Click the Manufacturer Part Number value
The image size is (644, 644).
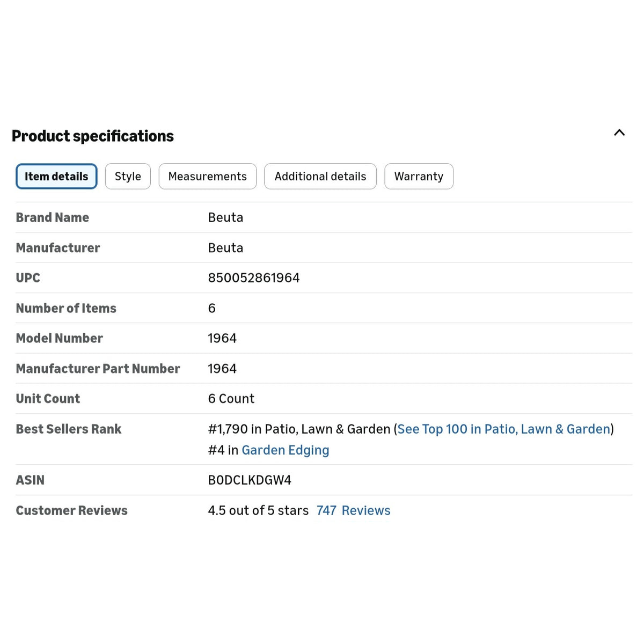click(222, 369)
